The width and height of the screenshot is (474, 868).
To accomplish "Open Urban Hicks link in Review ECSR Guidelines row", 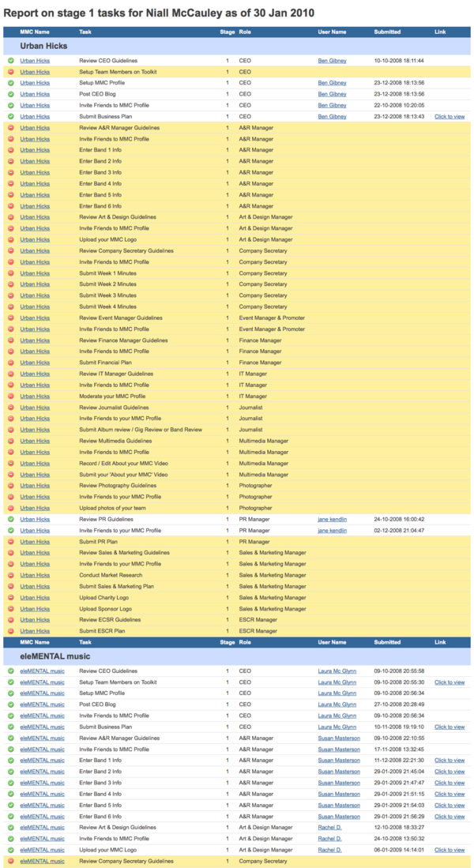I will (x=35, y=619).
